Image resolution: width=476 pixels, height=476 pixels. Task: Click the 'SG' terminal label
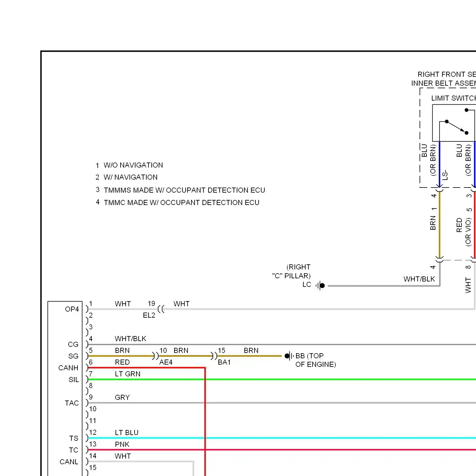point(73,356)
